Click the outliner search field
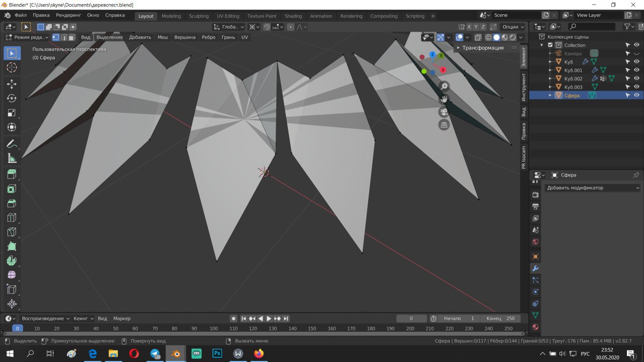This screenshot has width=644, height=362. [x=592, y=27]
